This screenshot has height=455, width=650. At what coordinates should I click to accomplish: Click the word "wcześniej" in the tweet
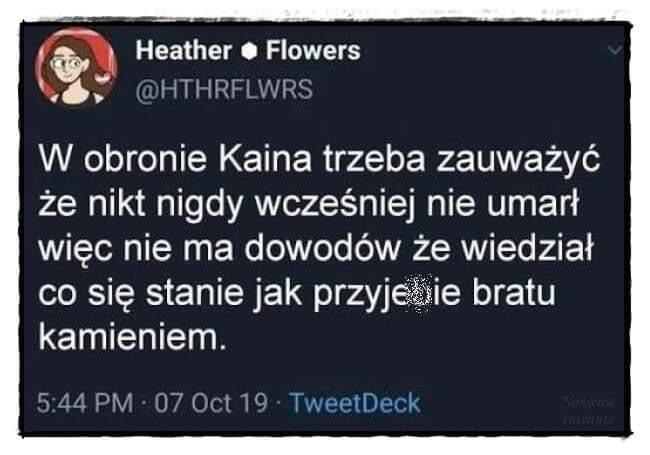click(335, 204)
